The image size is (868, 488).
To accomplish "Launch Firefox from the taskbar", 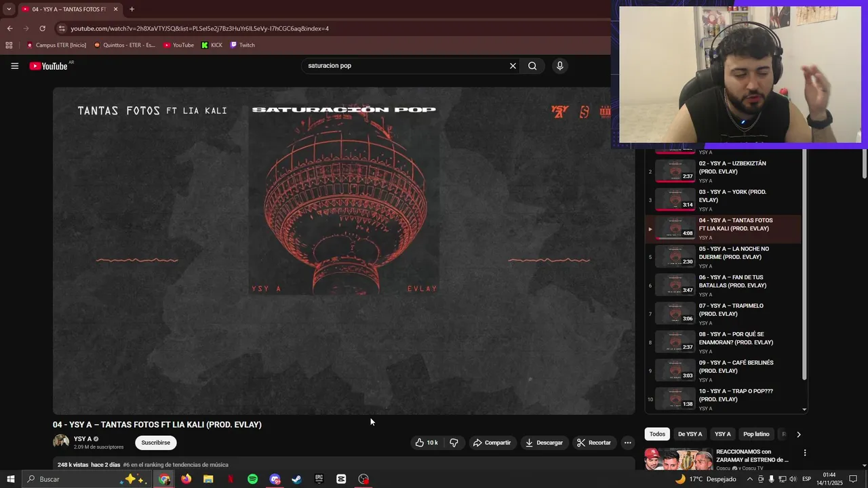I will point(186,479).
